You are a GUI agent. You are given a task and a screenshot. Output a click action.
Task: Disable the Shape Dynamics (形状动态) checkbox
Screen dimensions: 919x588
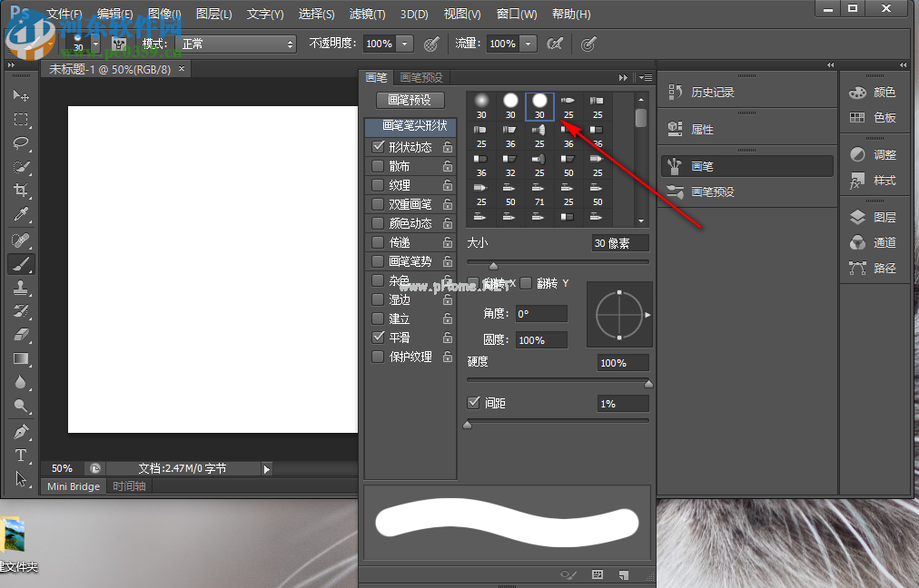coord(378,147)
